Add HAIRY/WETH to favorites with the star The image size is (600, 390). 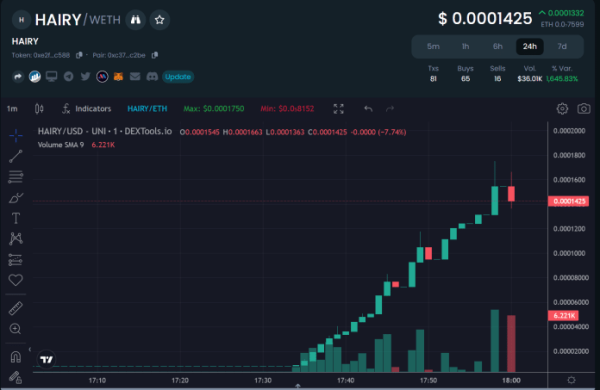pyautogui.click(x=160, y=20)
